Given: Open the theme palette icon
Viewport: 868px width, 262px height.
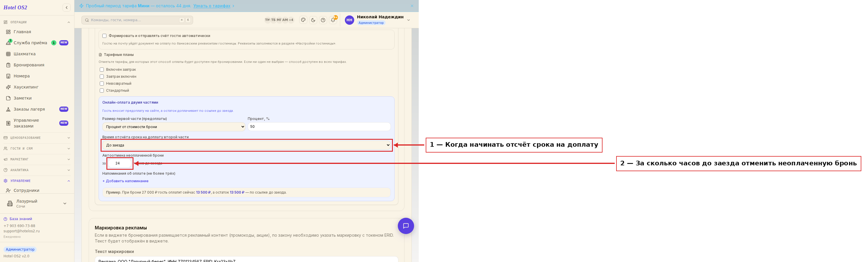Looking at the screenshot, I should point(303,20).
